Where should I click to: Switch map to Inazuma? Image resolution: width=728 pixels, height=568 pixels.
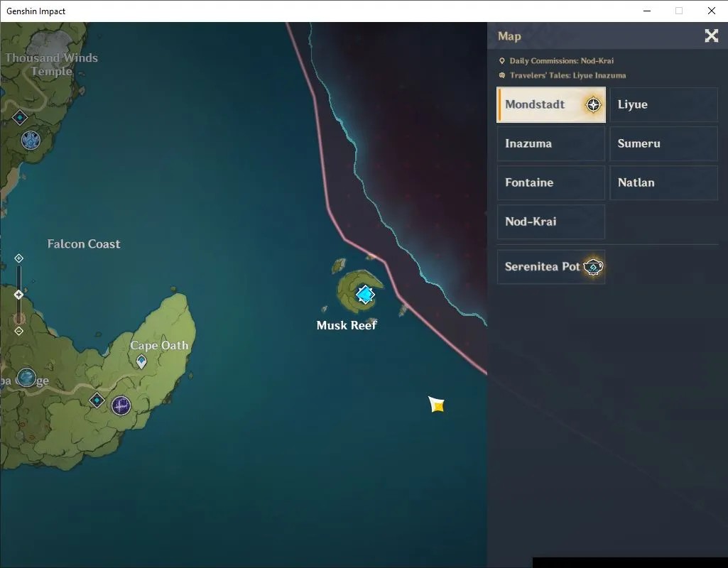point(551,143)
